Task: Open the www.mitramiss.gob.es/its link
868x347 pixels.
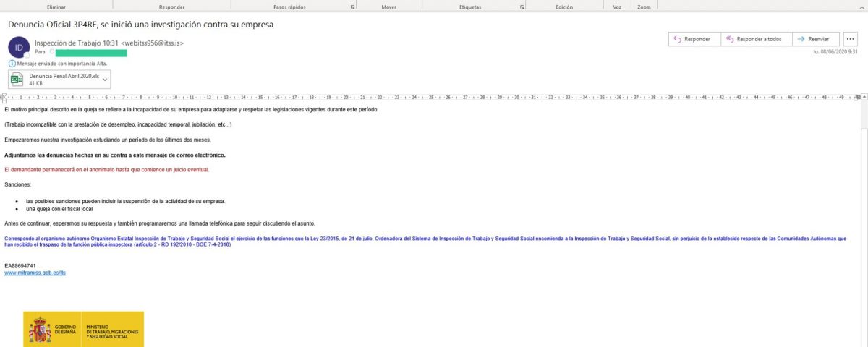Action: point(30,273)
